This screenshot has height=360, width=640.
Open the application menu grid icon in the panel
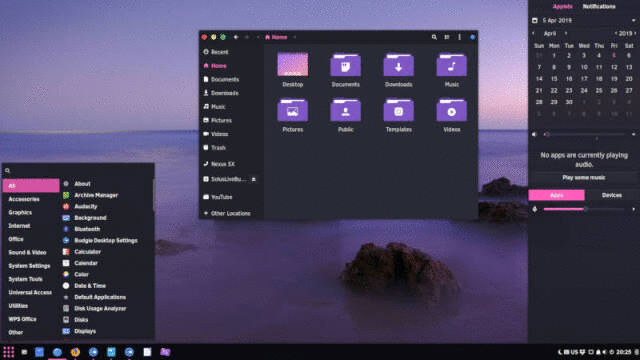9,352
